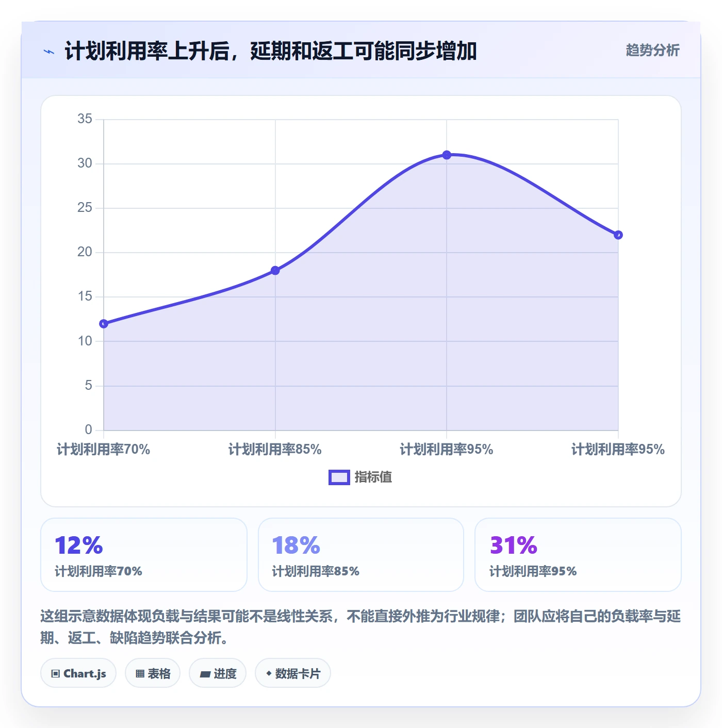The height and width of the screenshot is (728, 722).
Task: Select the data point at value 18
Action: tap(275, 270)
